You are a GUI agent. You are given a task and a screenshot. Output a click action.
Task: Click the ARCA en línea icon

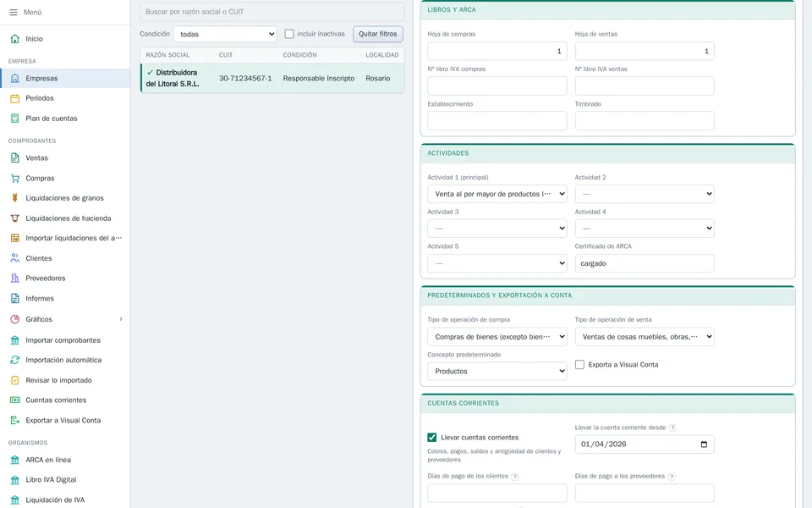(15, 460)
